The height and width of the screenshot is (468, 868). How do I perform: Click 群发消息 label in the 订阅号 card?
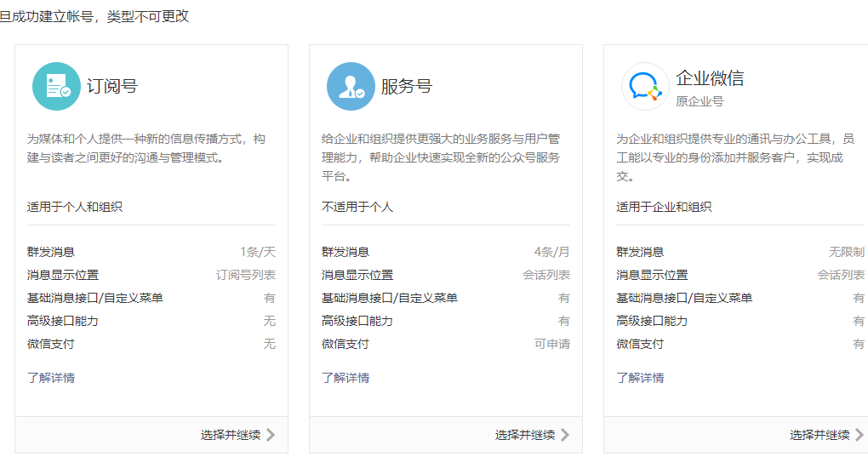pyautogui.click(x=51, y=252)
